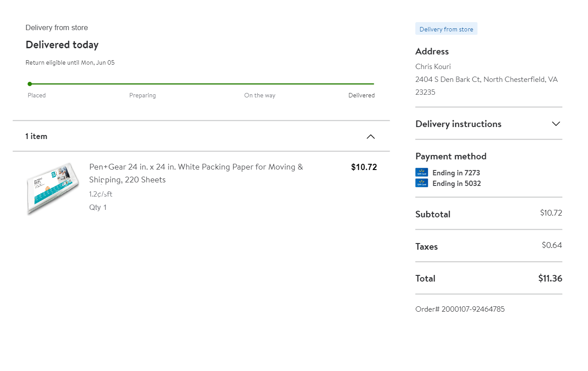Viewport: 588px width, 371px height.
Task: Click the Delivered today heading
Action: 62,45
